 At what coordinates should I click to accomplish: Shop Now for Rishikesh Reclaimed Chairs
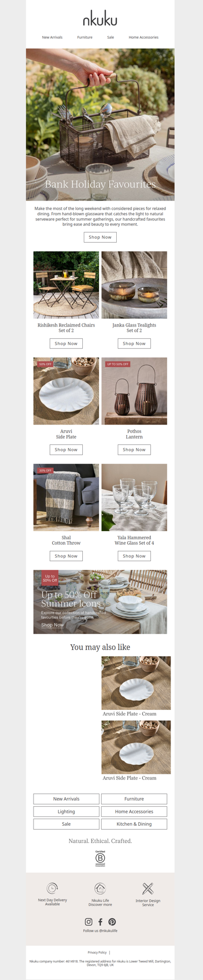(66, 344)
